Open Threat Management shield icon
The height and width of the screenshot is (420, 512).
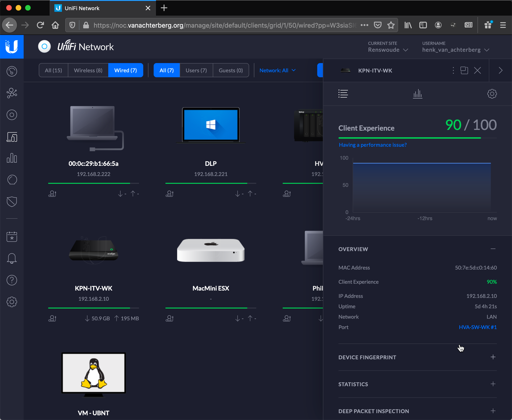12,202
